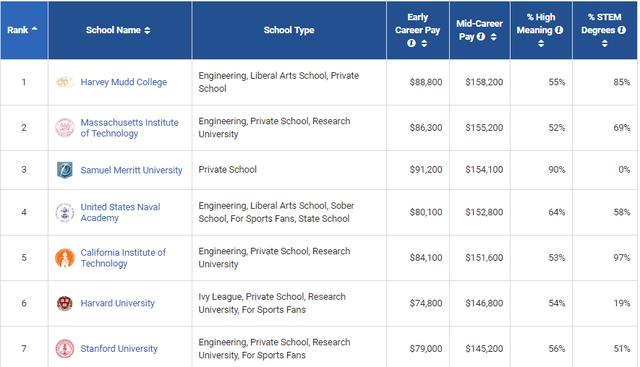Show the Mid-Career Pay info tooltip icon
Image resolution: width=640 pixels, height=367 pixels.
pyautogui.click(x=481, y=37)
